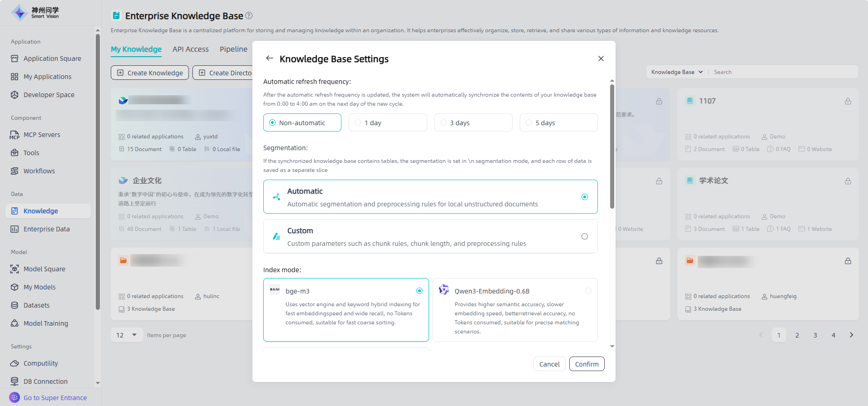Select the 3 days refresh frequency
This screenshot has width=868, height=406.
pos(473,123)
